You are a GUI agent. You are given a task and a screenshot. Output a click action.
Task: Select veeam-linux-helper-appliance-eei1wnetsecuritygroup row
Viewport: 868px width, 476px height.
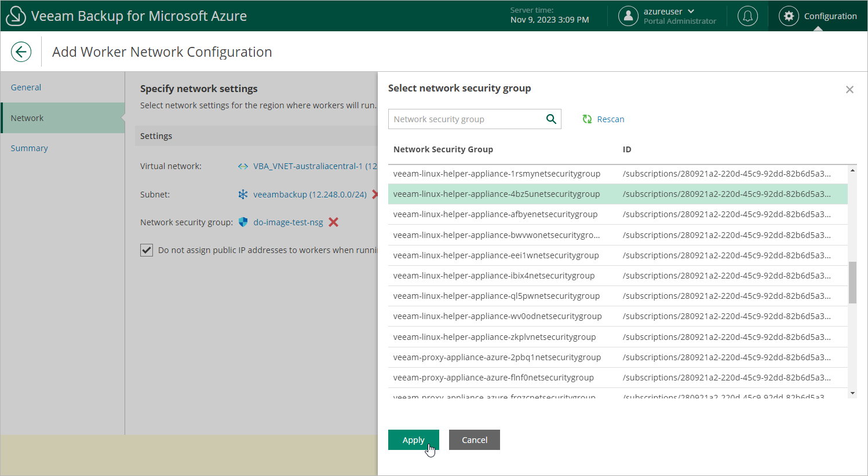tap(618, 255)
